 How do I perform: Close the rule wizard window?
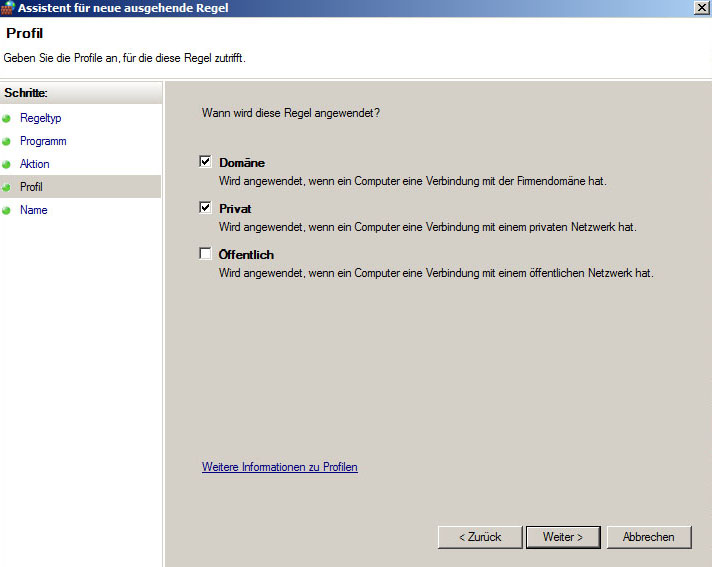coord(701,7)
